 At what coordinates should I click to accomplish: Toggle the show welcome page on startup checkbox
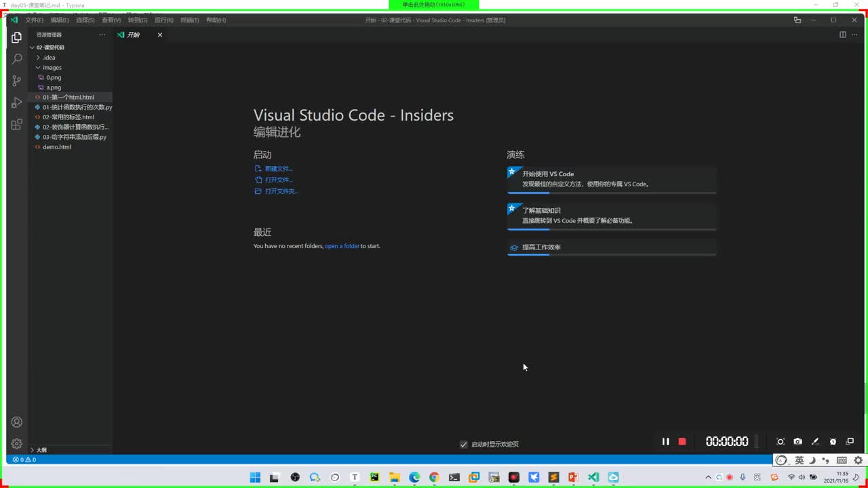[x=464, y=445]
